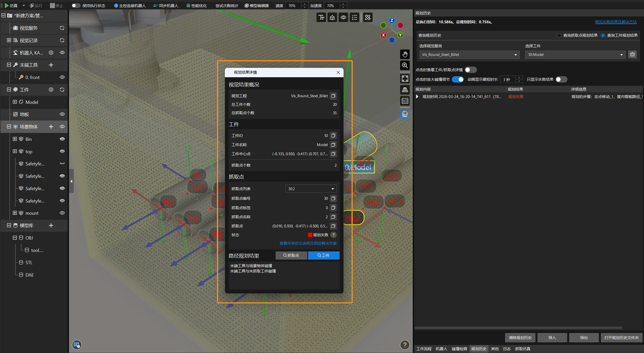
Task: Open the 模型编辑器 model editor
Action: click(x=256, y=6)
